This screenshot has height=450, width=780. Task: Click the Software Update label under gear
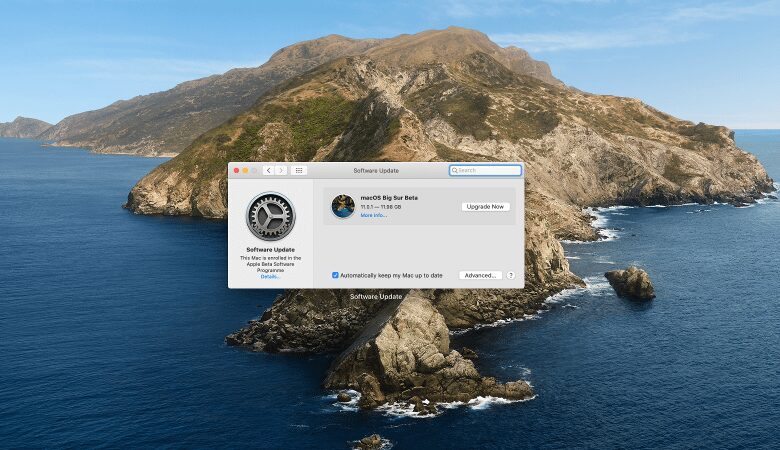tap(270, 249)
